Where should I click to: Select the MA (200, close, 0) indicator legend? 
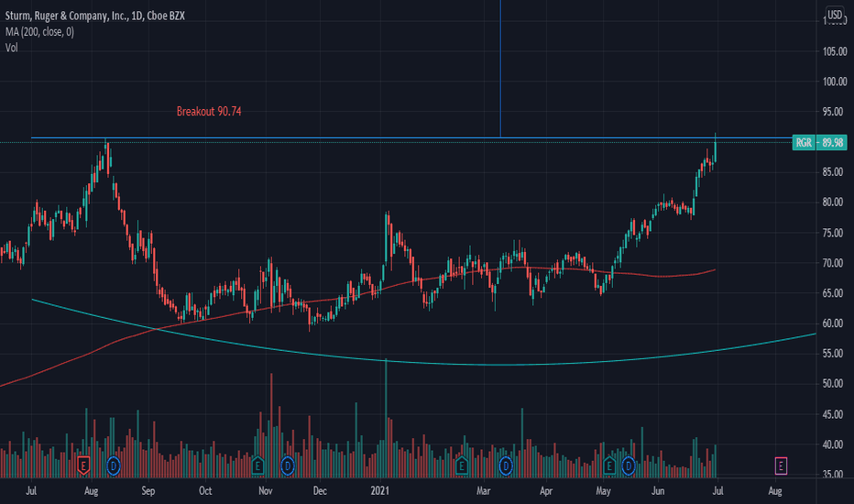pos(39,32)
